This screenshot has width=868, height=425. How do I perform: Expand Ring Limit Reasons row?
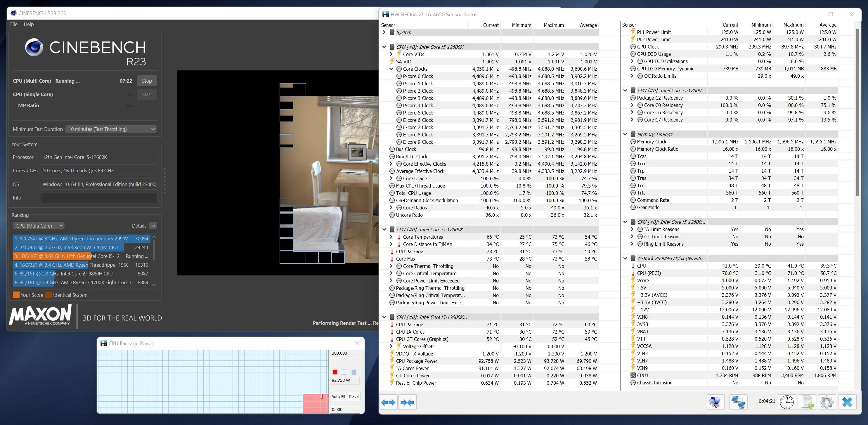632,244
